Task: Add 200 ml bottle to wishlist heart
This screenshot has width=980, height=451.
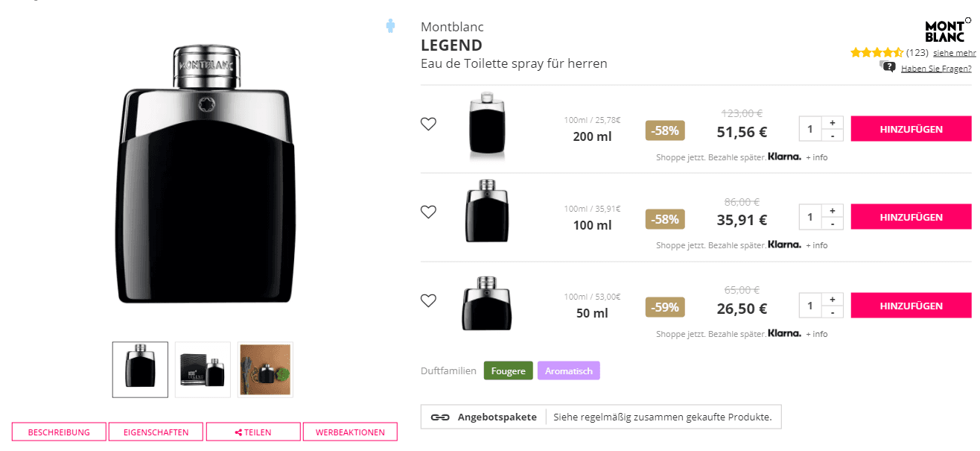Action: tap(428, 124)
